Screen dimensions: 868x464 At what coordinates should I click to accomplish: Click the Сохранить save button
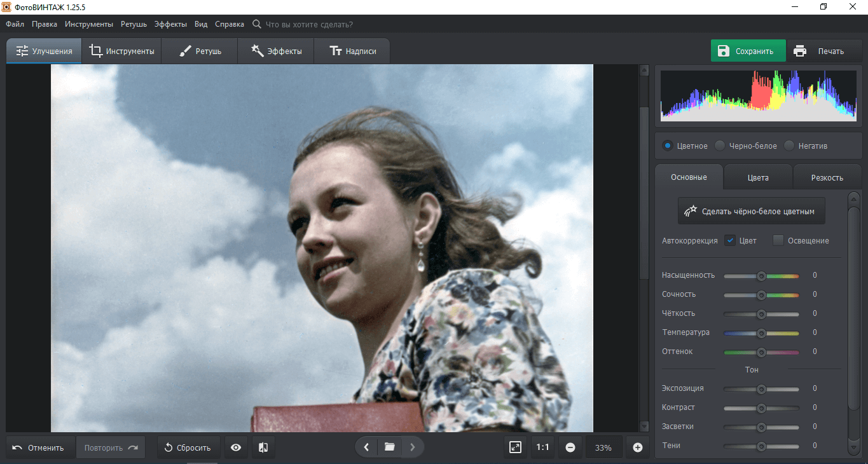point(748,51)
